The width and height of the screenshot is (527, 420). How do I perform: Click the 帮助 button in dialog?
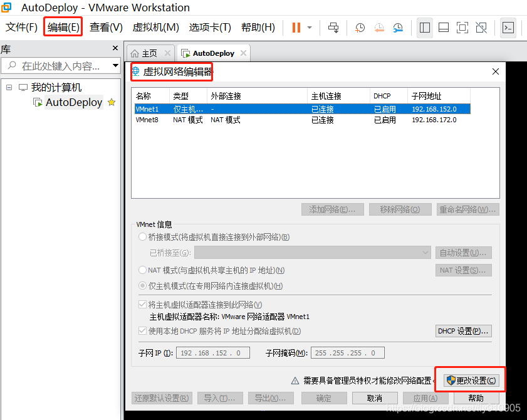(476, 398)
